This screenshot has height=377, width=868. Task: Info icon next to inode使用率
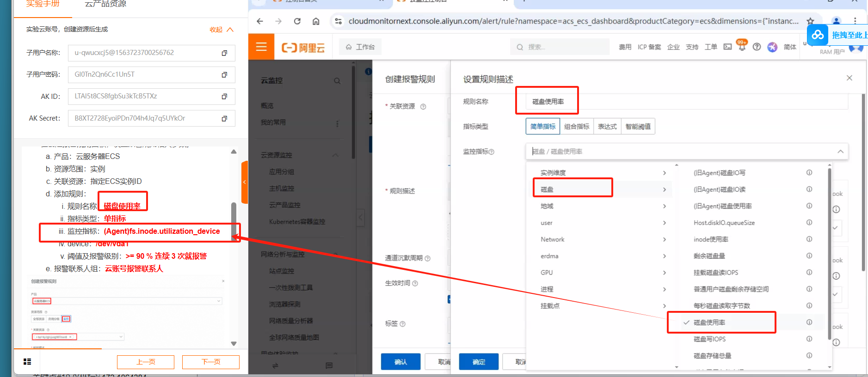coord(809,239)
